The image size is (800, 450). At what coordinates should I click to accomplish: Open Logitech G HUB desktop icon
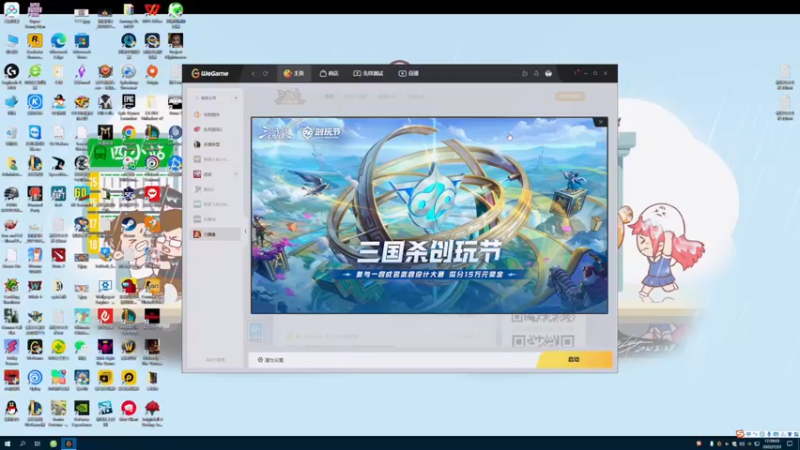pyautogui.click(x=11, y=76)
